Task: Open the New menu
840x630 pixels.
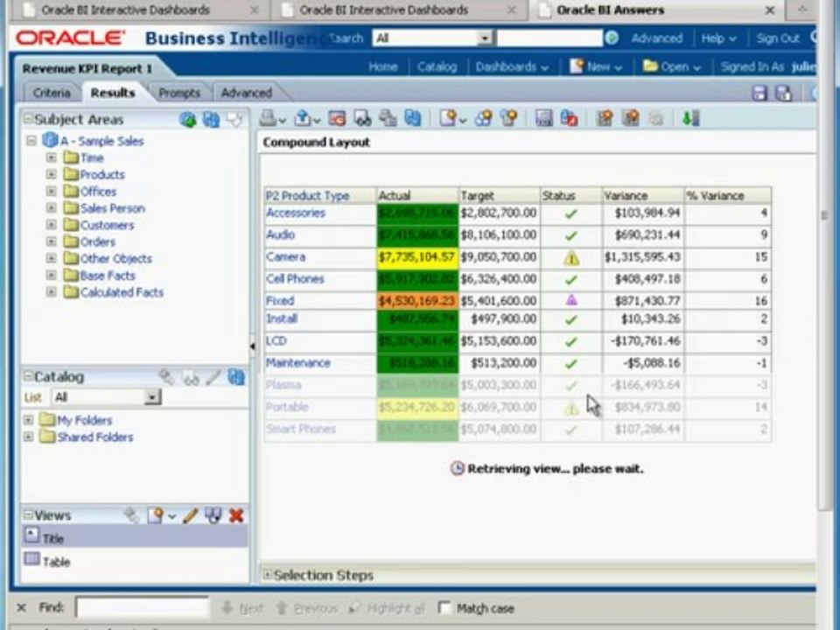Action: tap(595, 67)
